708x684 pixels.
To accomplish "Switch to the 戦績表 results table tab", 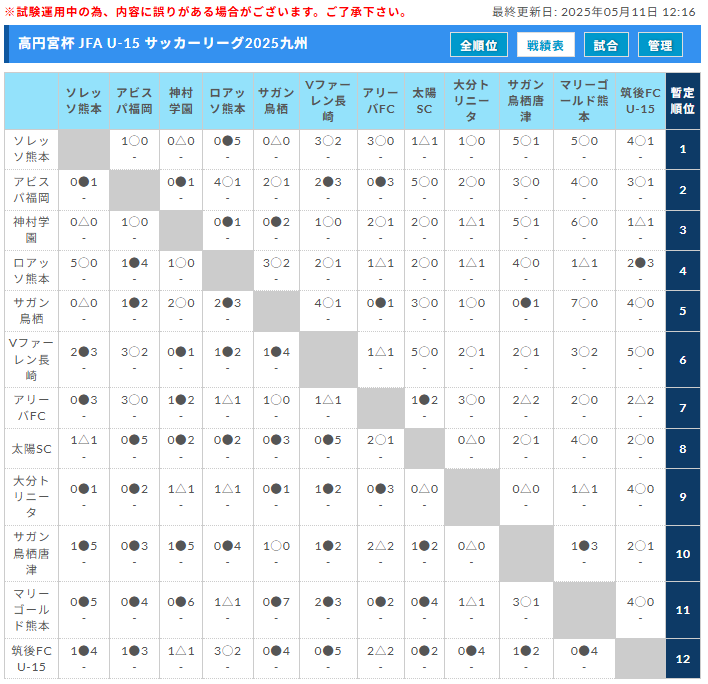I will coord(545,45).
